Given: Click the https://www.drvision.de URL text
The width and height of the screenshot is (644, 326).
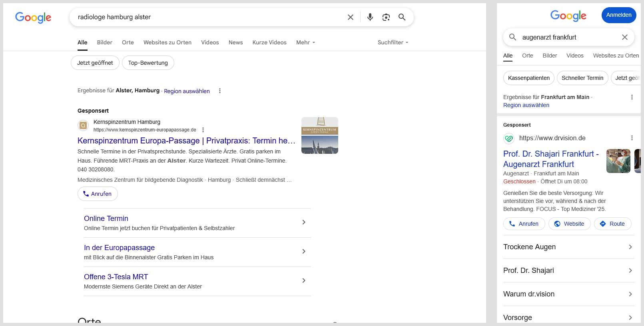Looking at the screenshot, I should coord(552,138).
